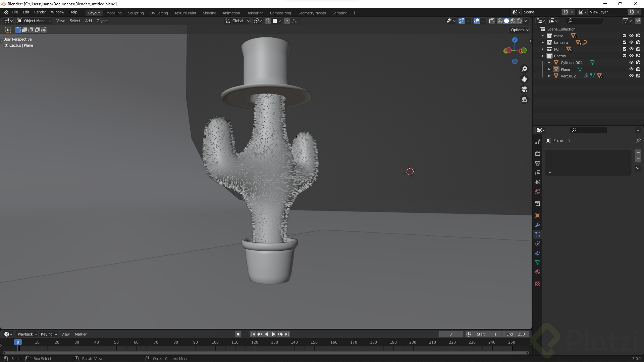Toggle viewport visibility of lampara collection
The width and height of the screenshot is (644, 362).
[631, 42]
